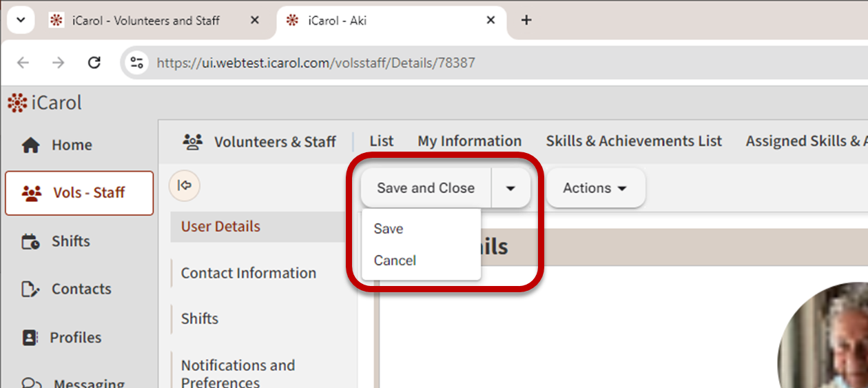Click the site information icon in address bar

[137, 63]
